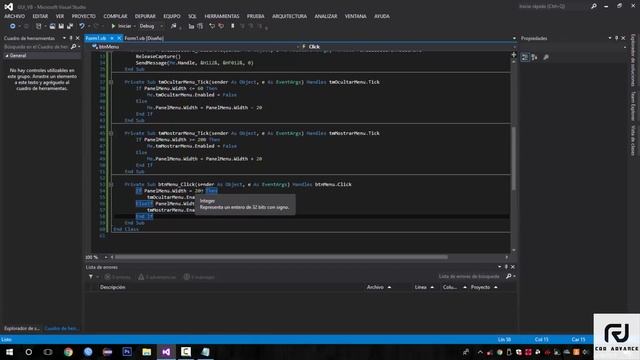
Task: Click the save file toolbar icon
Action: [61, 26]
